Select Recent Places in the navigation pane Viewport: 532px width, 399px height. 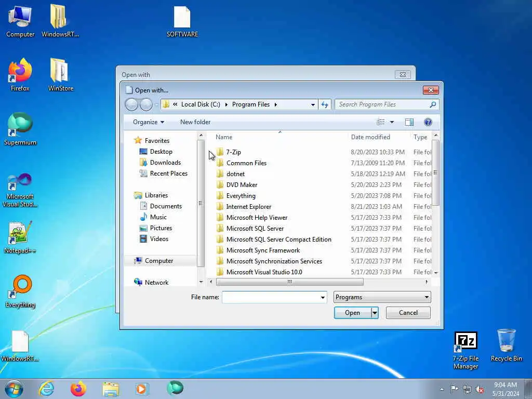(x=168, y=174)
